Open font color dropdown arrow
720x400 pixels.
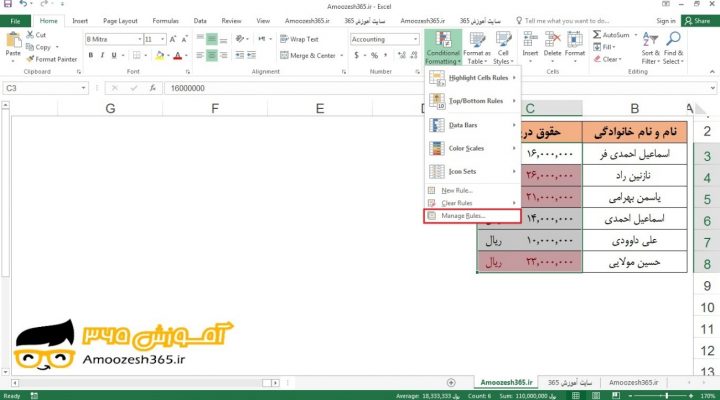click(186, 56)
